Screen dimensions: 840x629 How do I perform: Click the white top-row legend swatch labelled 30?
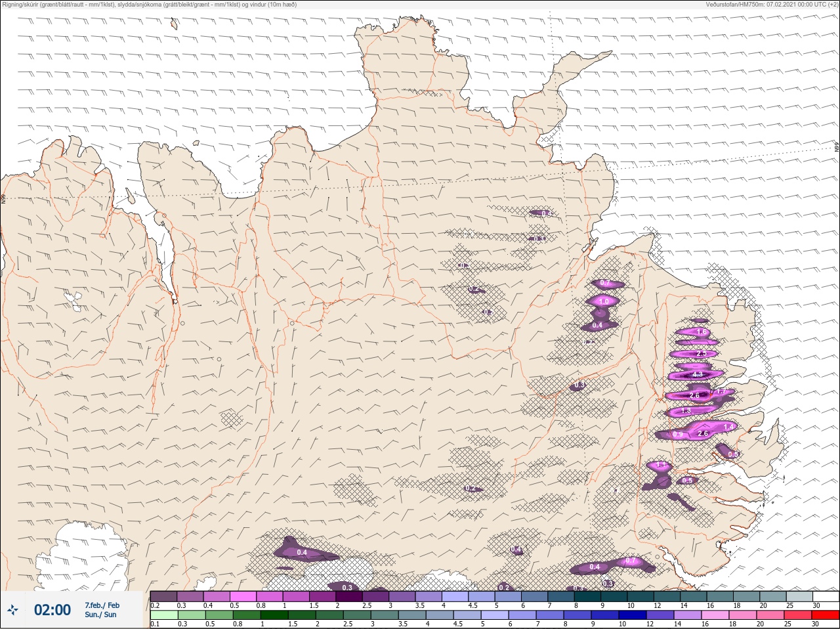[x=826, y=596]
